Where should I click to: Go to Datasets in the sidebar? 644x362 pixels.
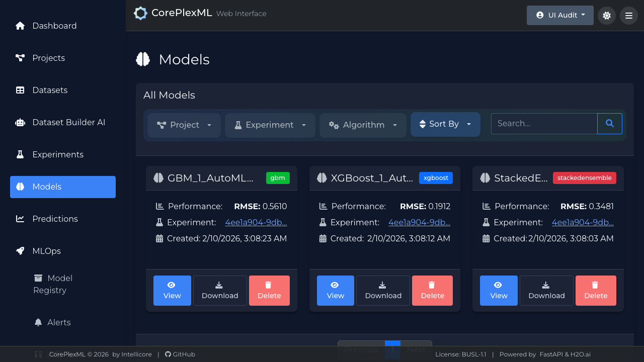50,90
